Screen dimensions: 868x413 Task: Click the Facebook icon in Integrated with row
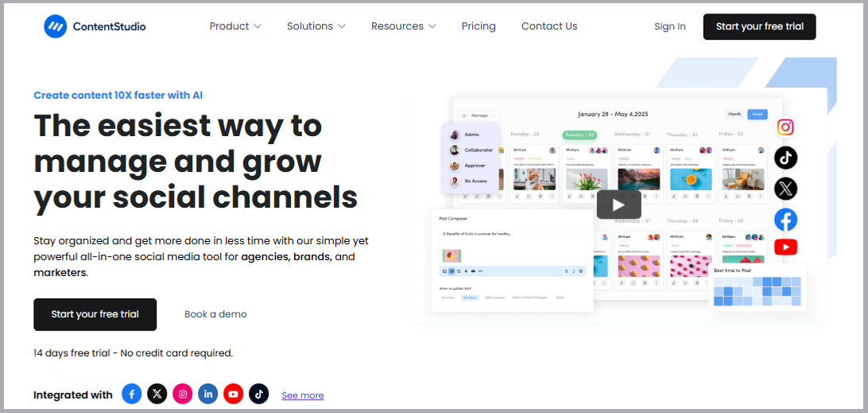pos(132,394)
